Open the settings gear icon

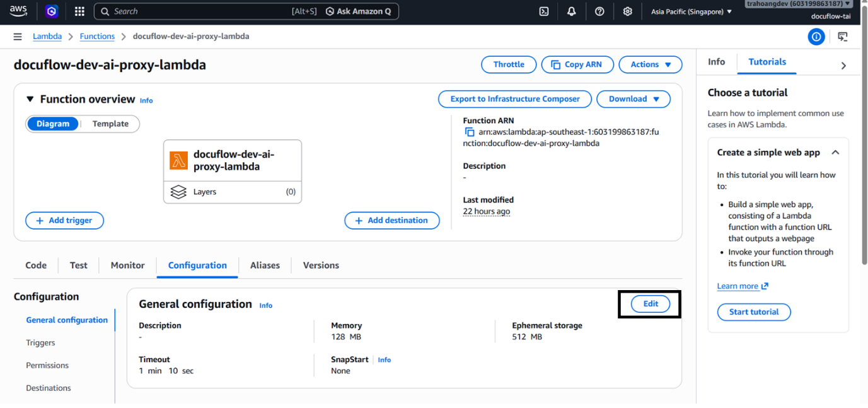tap(627, 11)
